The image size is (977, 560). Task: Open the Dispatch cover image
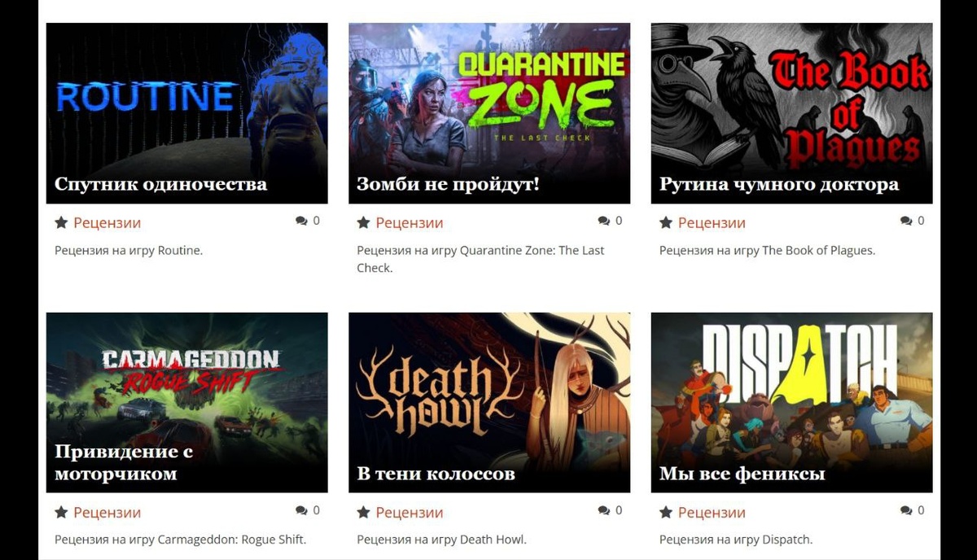click(x=792, y=402)
